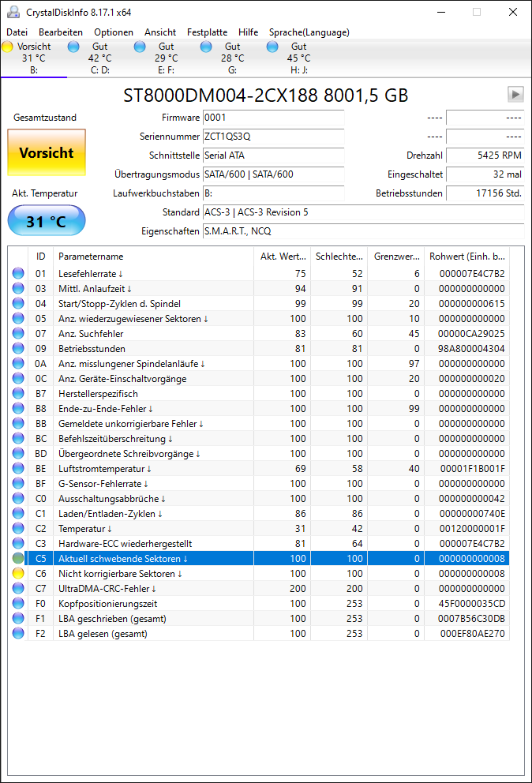The width and height of the screenshot is (532, 783).
Task: Click the ID column header
Action: tap(40, 257)
